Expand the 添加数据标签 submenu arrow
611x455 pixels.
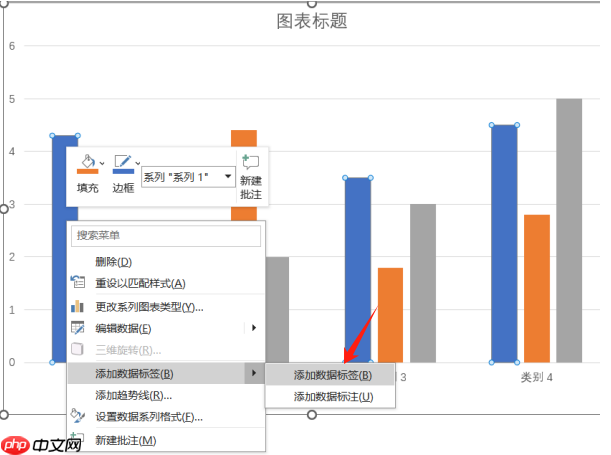(x=254, y=373)
